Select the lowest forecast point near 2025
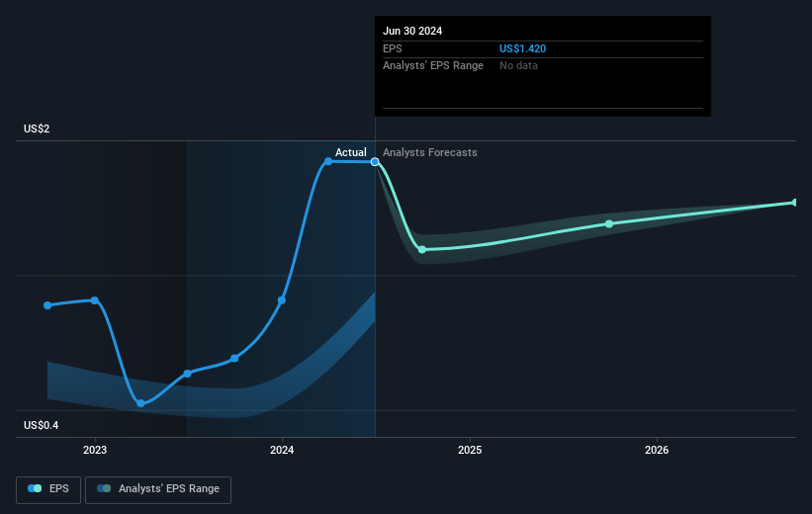The height and width of the screenshot is (514, 812). point(422,249)
